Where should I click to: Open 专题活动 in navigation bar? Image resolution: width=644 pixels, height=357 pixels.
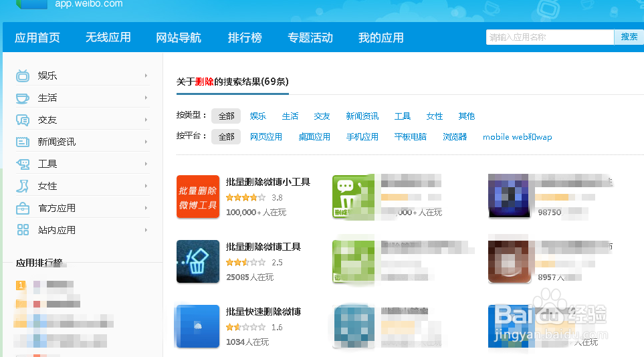(x=310, y=38)
